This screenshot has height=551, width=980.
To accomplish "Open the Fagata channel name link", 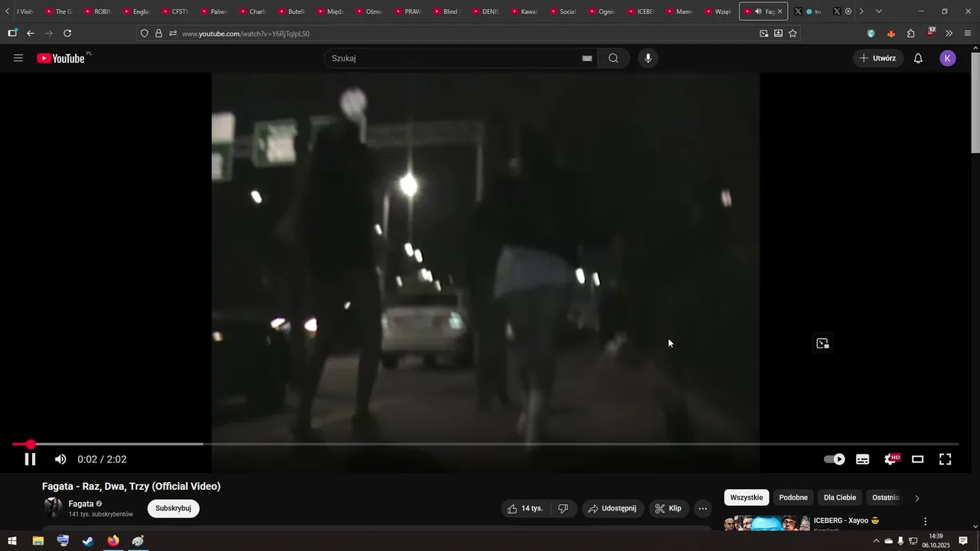I will [81, 504].
